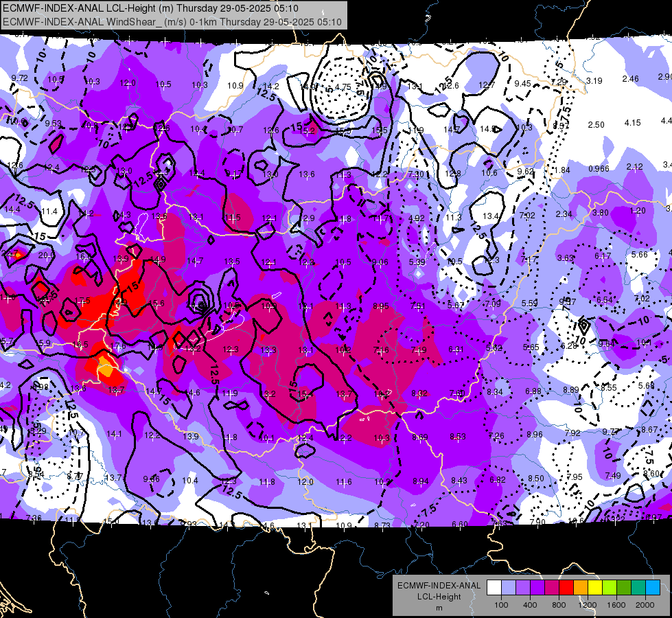Click the WindShear 0-1km title line
The width and height of the screenshot is (672, 618).
(172, 22)
